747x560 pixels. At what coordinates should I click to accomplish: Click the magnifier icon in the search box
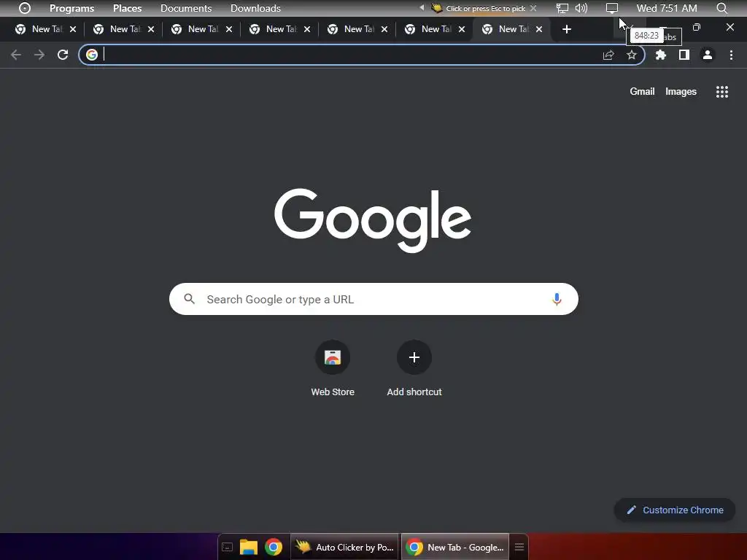coord(190,298)
